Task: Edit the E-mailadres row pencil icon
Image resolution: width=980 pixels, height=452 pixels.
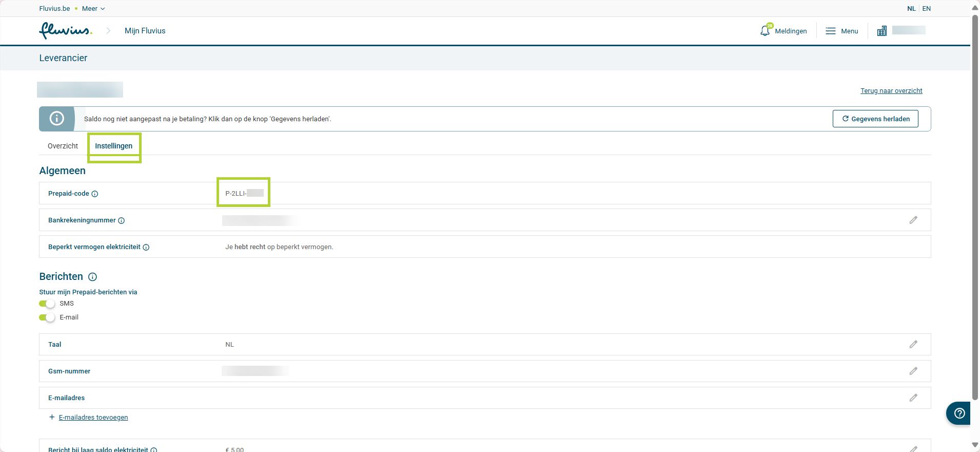Action: click(913, 398)
